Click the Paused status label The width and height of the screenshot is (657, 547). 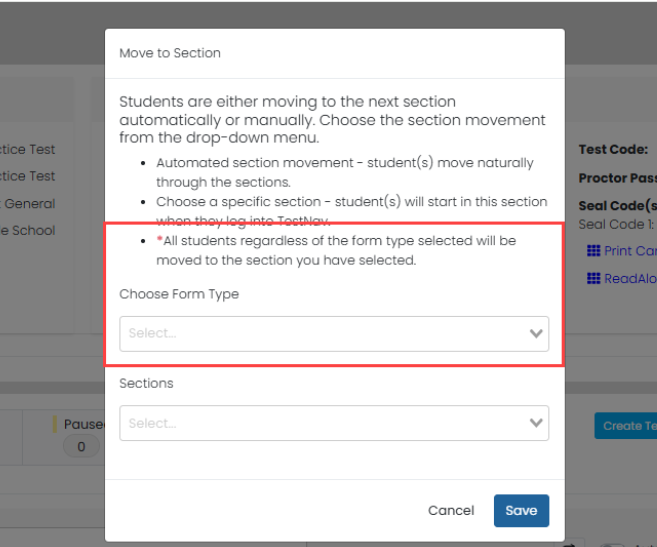click(84, 424)
